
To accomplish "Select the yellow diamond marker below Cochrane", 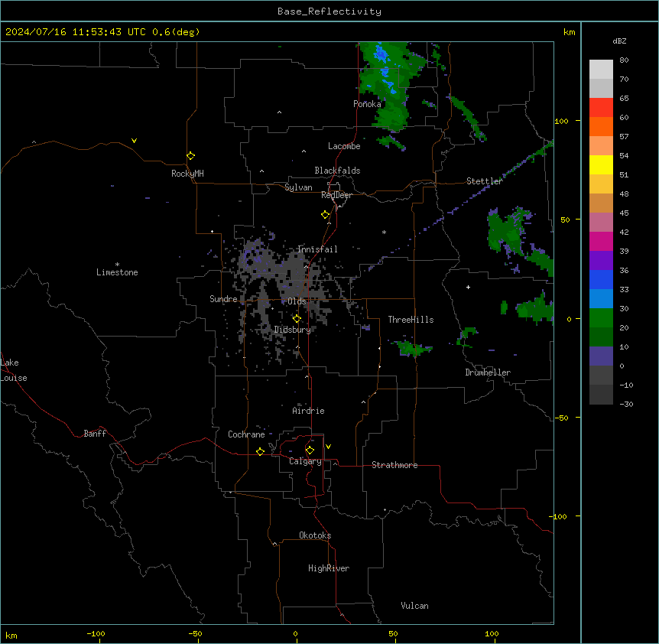I will 260,451.
